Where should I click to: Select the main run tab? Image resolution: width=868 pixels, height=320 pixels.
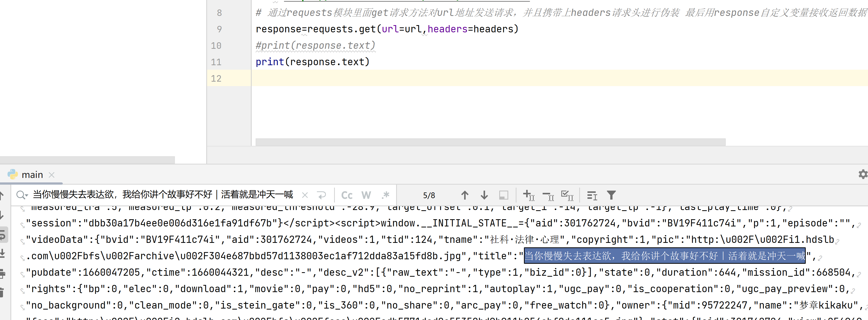[32, 175]
